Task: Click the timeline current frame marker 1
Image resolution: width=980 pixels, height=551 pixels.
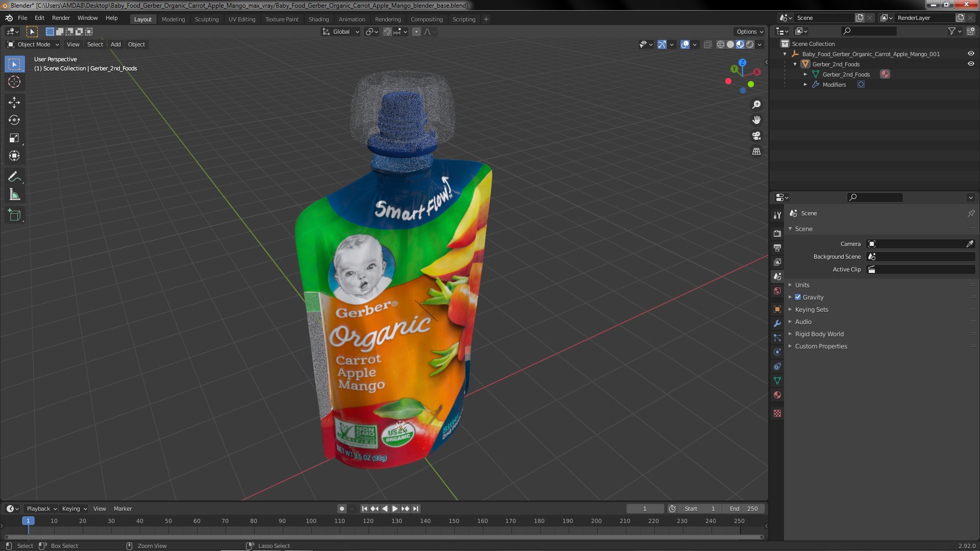Action: (x=28, y=521)
